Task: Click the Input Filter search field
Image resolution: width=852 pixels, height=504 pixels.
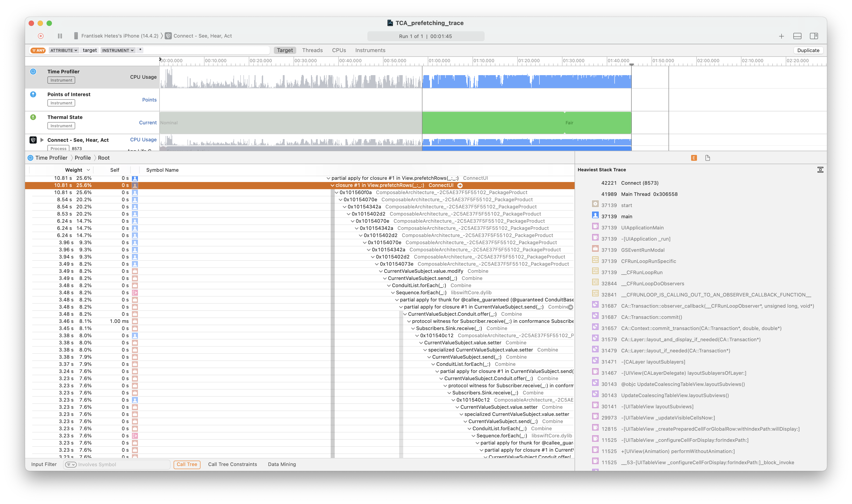Action: 117,464
